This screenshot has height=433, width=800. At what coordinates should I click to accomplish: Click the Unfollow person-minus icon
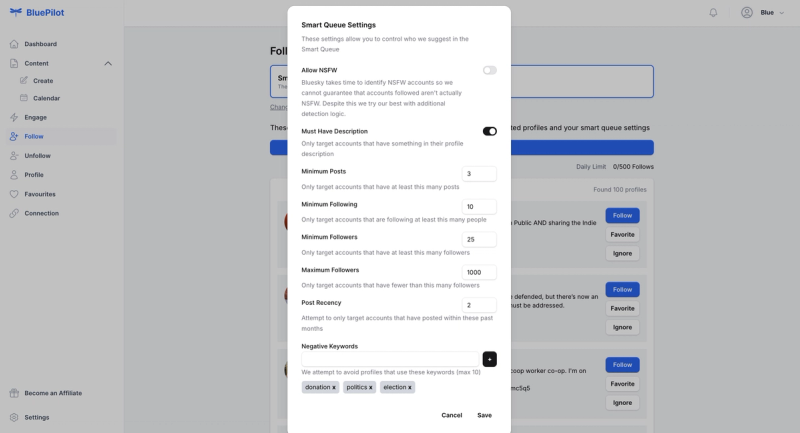coord(14,156)
